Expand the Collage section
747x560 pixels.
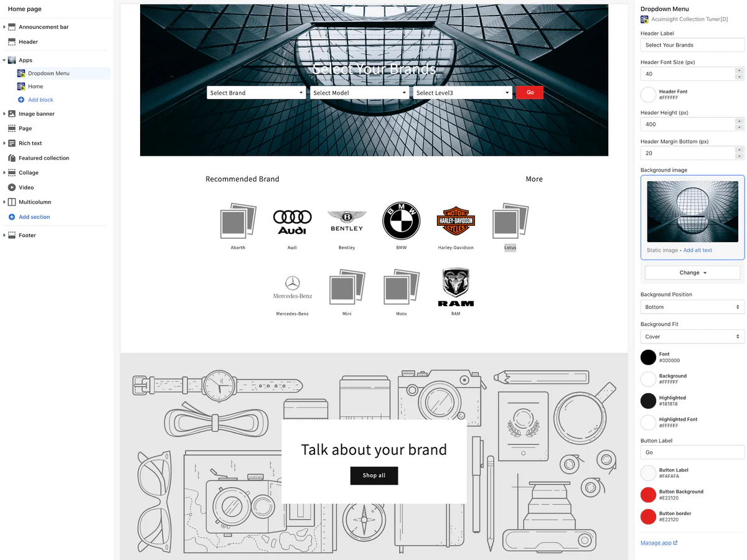(x=4, y=172)
